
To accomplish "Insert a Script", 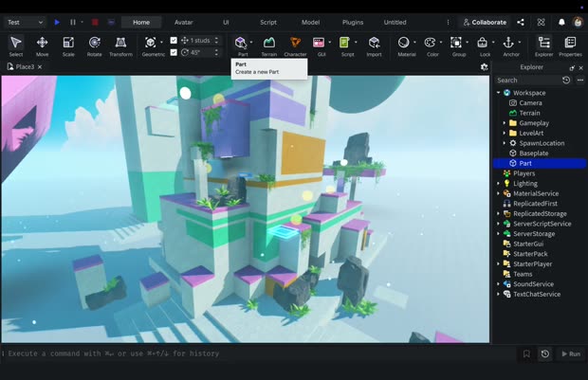I will pos(344,43).
